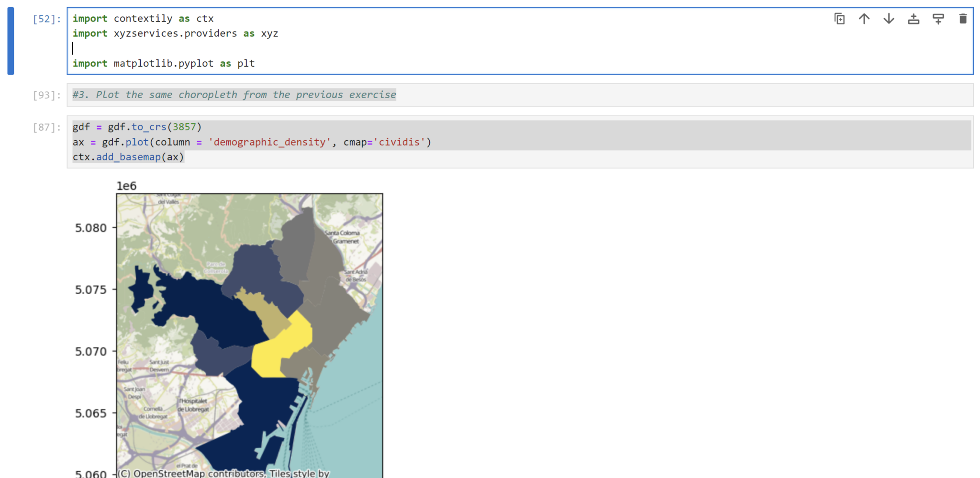Click the execution count label [87]
Image resolution: width=980 pixels, height=478 pixels.
(45, 127)
